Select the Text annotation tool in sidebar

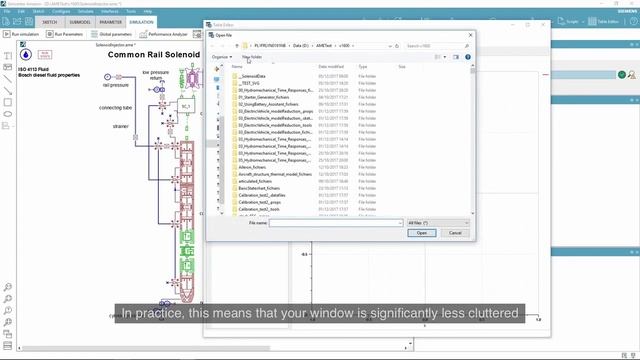(7, 56)
